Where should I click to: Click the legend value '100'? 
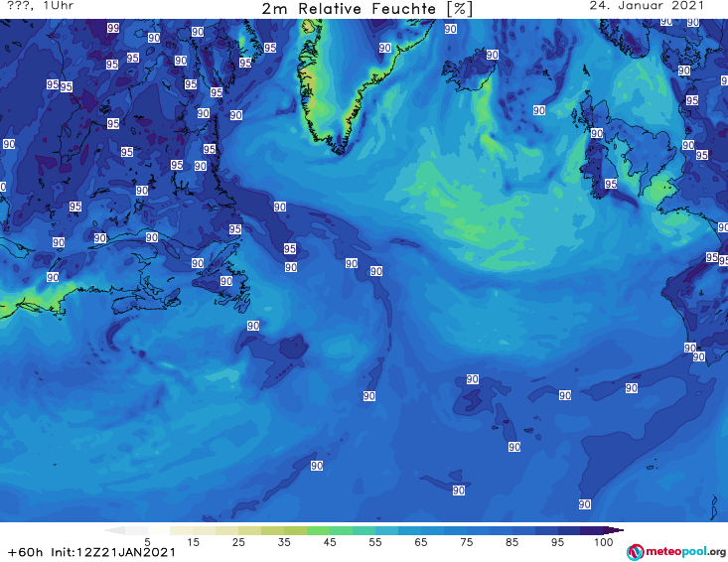604,542
